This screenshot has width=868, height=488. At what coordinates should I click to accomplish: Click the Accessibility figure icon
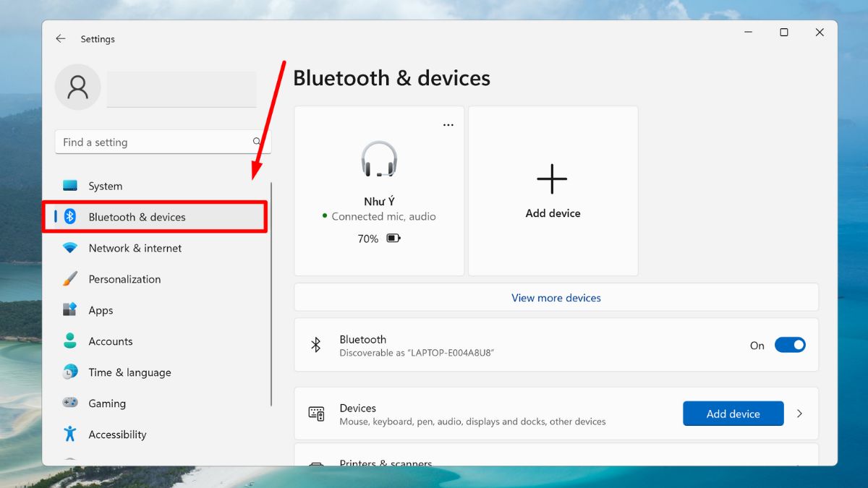[x=70, y=435]
